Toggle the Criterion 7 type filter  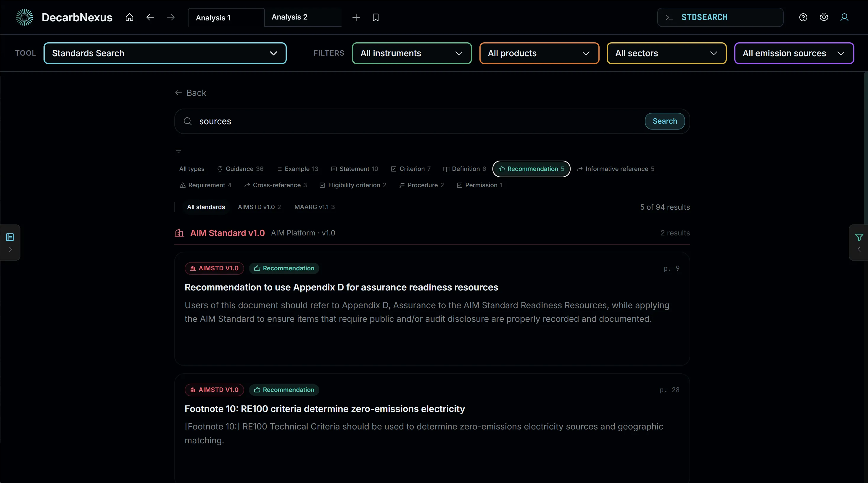coord(411,169)
